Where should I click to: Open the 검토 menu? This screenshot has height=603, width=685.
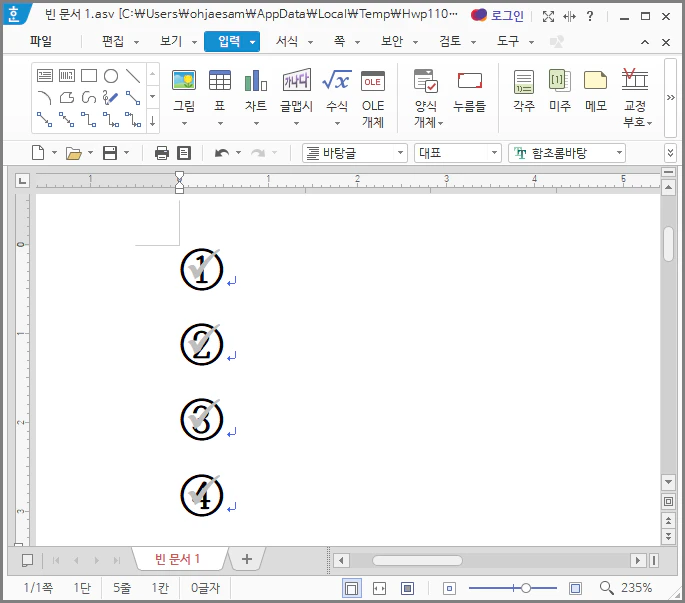tap(450, 42)
